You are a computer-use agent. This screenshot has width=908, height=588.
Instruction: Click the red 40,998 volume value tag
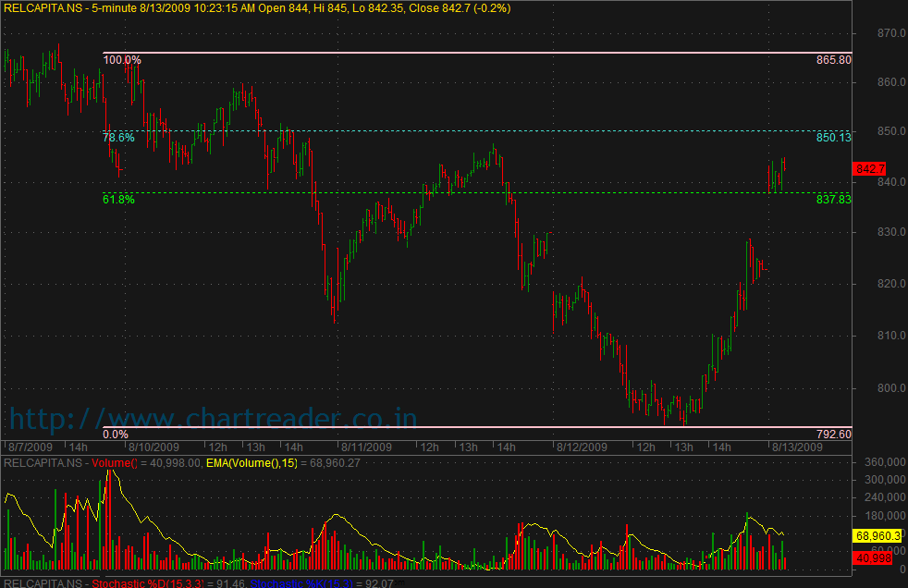point(871,557)
